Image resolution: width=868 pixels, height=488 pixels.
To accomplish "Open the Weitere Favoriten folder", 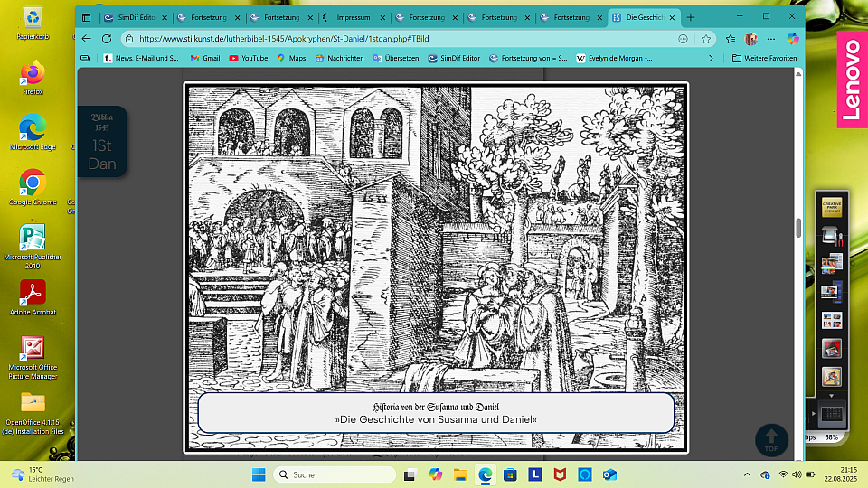I will coord(765,58).
